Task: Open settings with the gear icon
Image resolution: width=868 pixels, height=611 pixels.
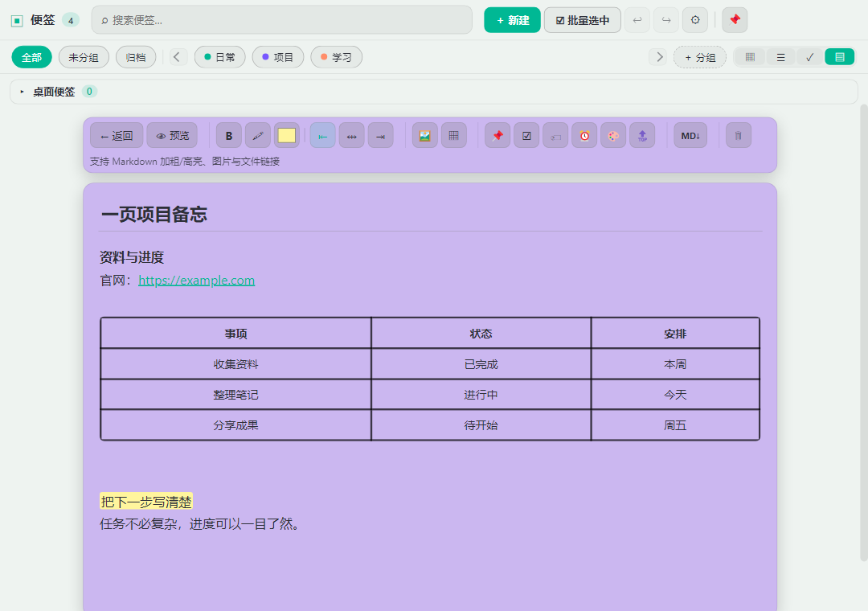Action: coord(695,20)
